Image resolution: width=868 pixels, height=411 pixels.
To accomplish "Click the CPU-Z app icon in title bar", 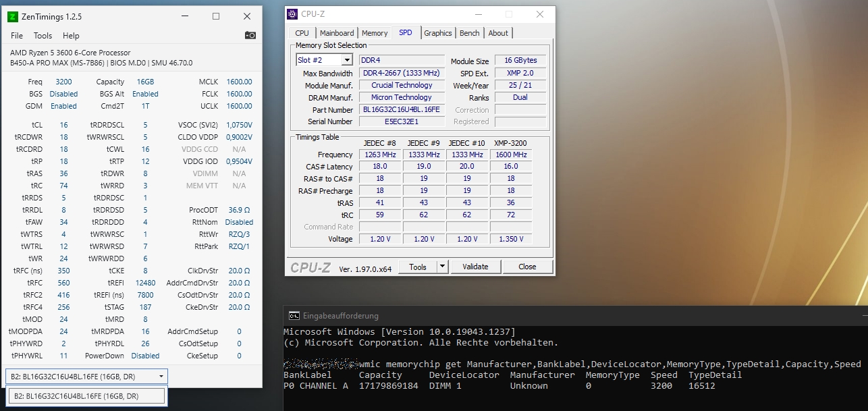I will pyautogui.click(x=292, y=14).
